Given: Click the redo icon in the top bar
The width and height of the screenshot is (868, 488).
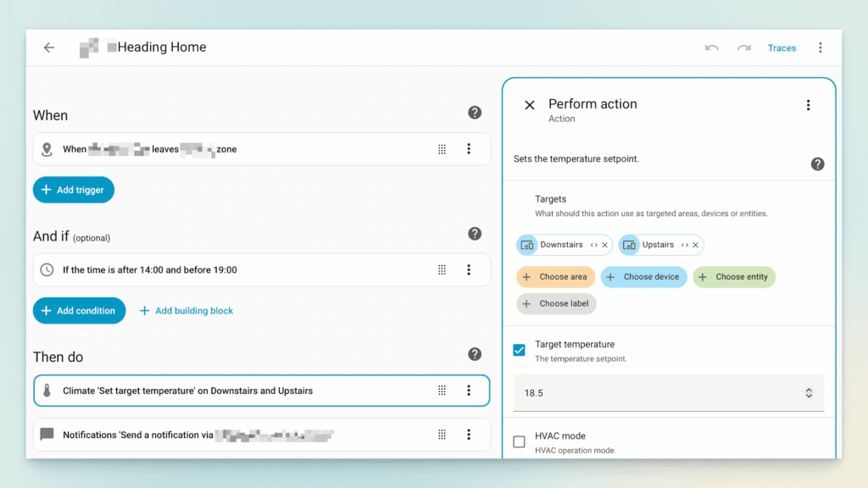Looking at the screenshot, I should [x=743, y=47].
